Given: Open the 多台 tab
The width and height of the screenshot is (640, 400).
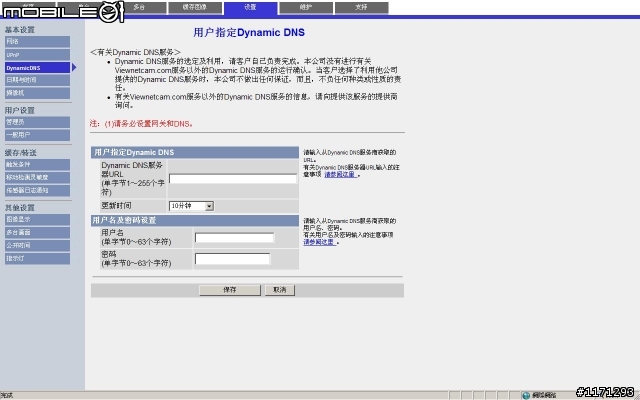Looking at the screenshot, I should pyautogui.click(x=139, y=7).
